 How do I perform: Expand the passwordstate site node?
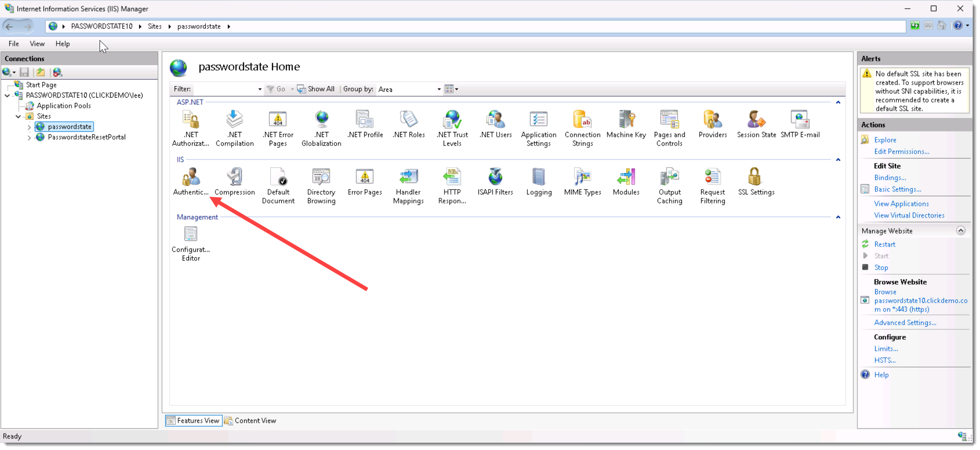point(29,127)
